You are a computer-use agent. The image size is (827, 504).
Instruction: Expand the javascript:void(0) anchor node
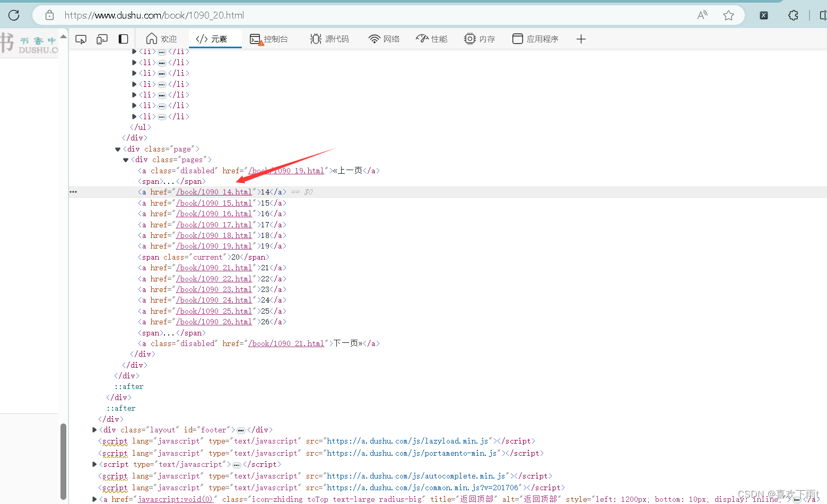[94, 499]
